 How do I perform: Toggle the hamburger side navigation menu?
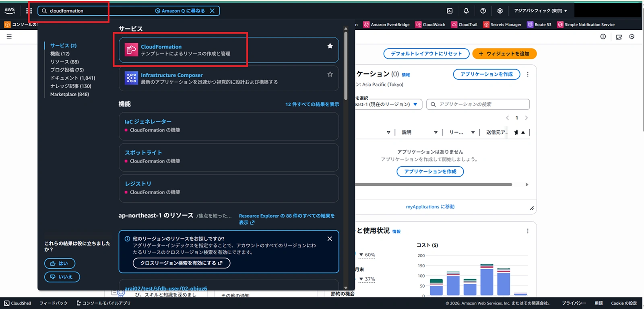coord(9,37)
